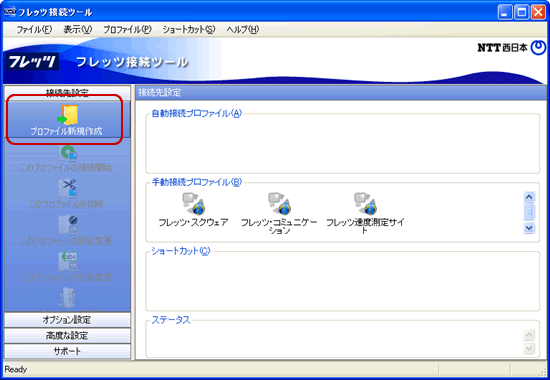Click the ステータス scroll down arrow
550x380 pixels.
point(529,348)
